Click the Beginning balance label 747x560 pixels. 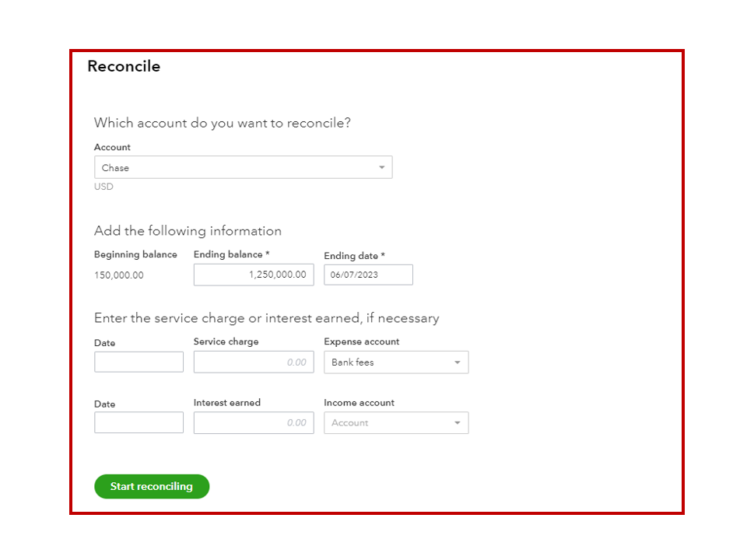coord(135,254)
